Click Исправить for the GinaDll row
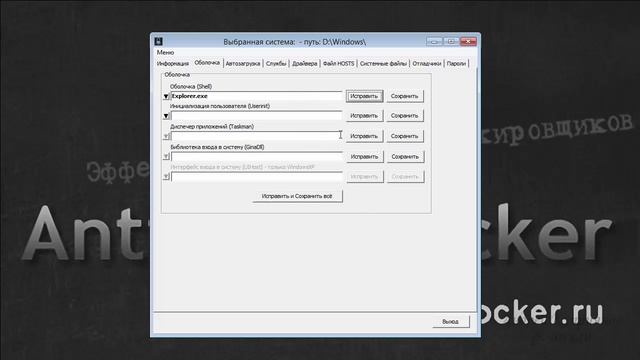The height and width of the screenshot is (360, 640). 364,157
